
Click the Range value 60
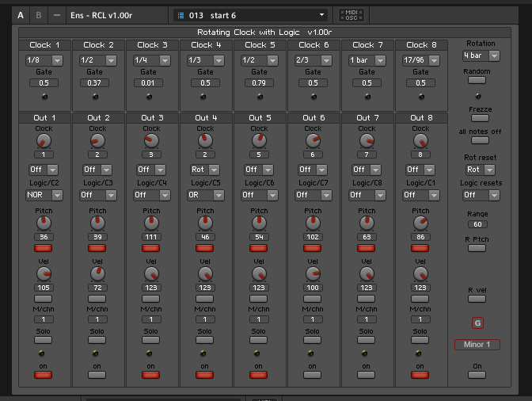click(477, 224)
